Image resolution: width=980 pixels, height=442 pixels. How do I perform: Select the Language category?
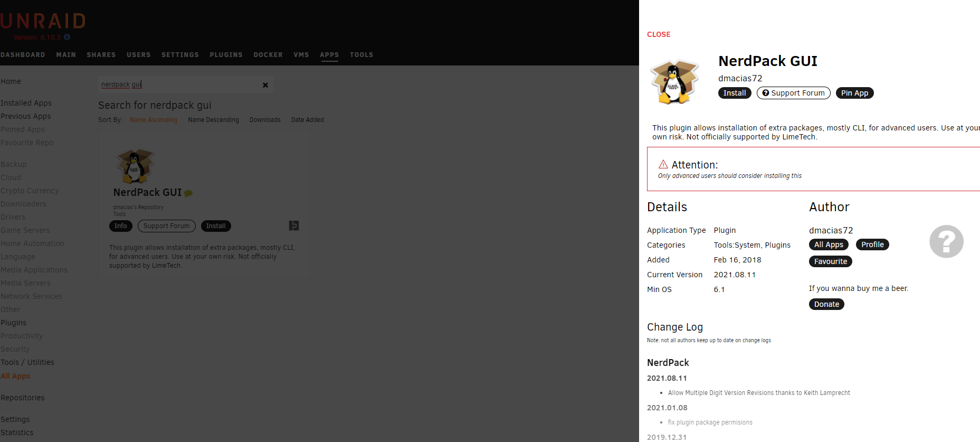[x=17, y=257]
